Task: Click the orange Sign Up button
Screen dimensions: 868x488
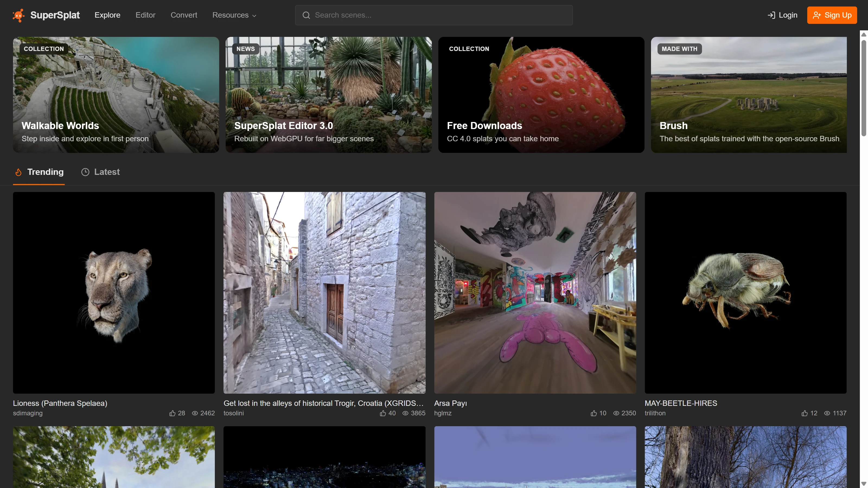Action: (832, 15)
